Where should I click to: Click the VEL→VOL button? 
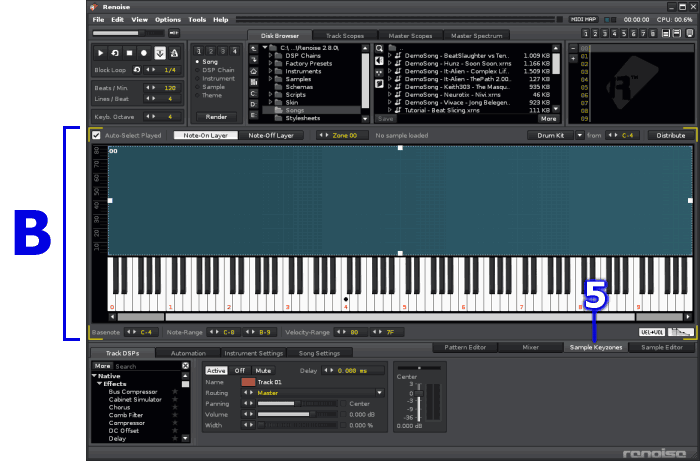pos(652,332)
